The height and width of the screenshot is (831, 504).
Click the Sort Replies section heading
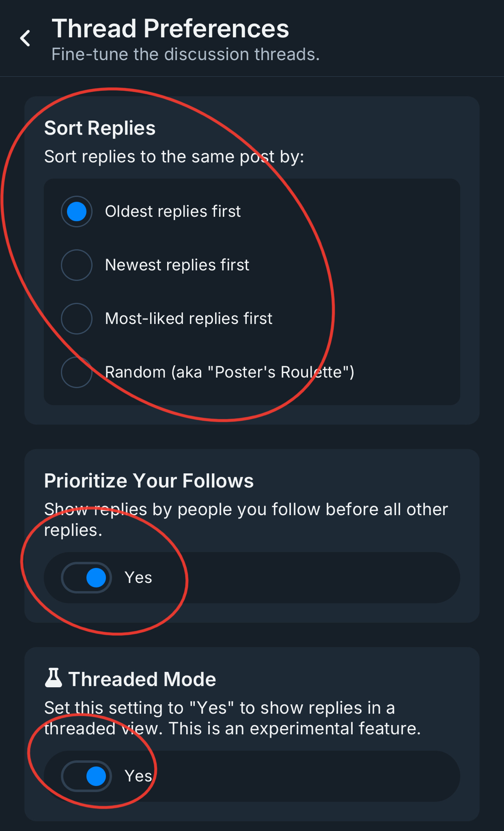[100, 128]
